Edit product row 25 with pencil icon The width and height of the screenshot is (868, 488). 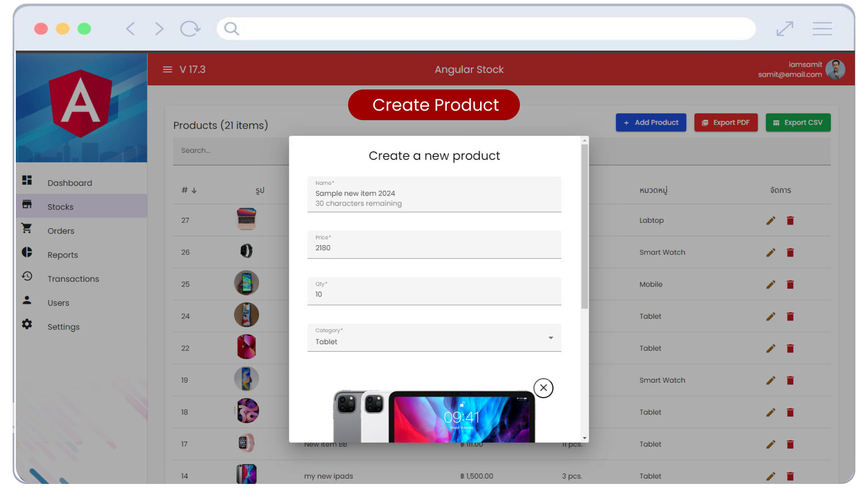coord(771,285)
